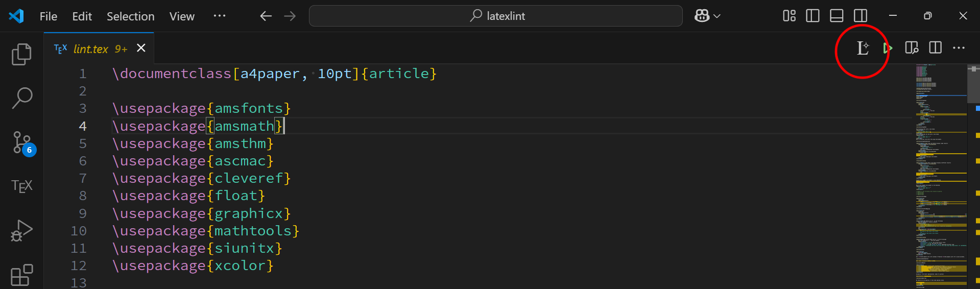This screenshot has height=289, width=980.
Task: Click the VS Code logo icon
Action: [16, 16]
